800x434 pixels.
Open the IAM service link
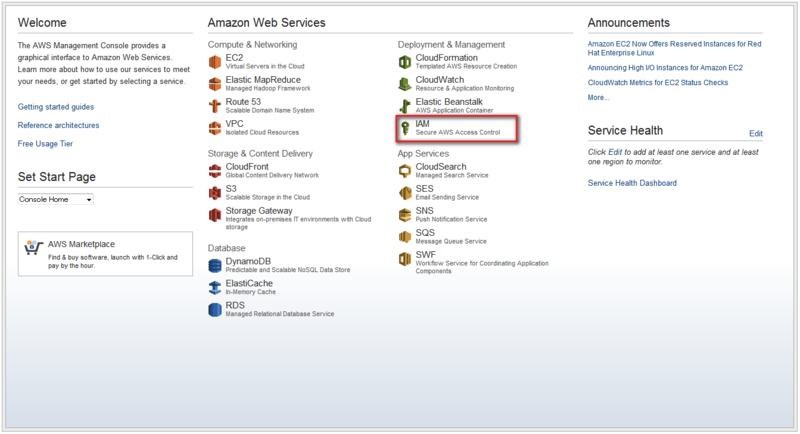pos(422,123)
